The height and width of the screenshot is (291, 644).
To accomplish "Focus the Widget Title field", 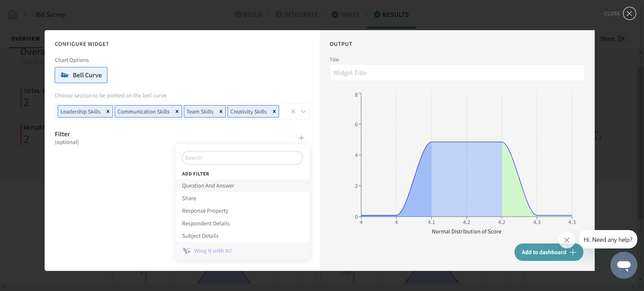I will 457,73.
